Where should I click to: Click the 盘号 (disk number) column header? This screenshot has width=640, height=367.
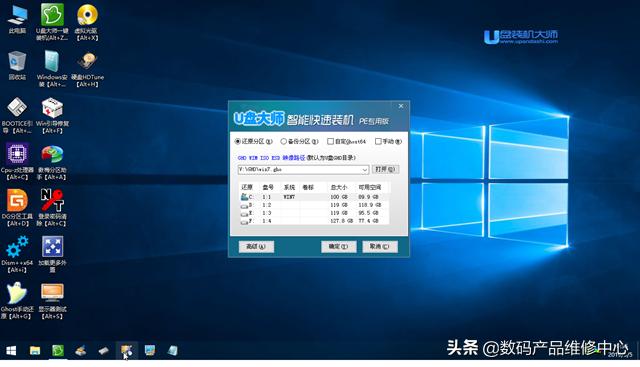click(x=268, y=187)
